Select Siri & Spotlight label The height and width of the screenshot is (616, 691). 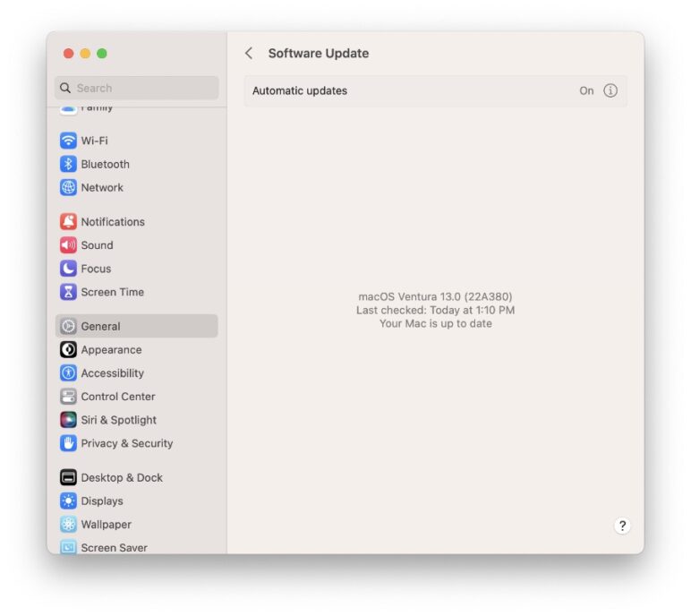118,420
